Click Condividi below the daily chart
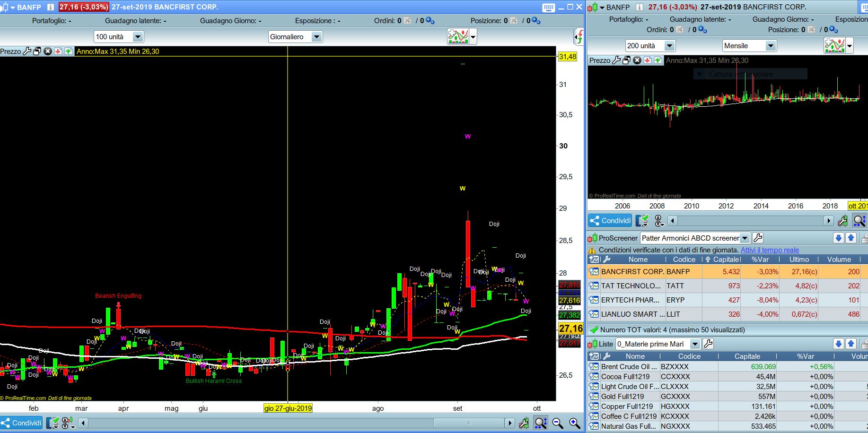868x433 pixels. click(x=22, y=423)
